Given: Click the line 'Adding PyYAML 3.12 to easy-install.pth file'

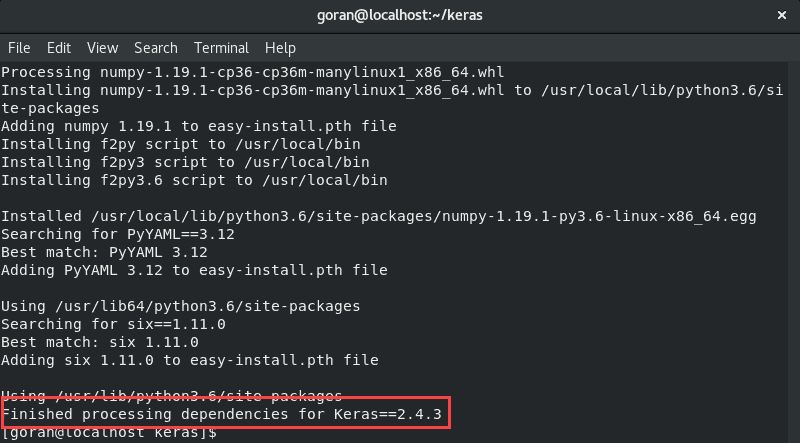Looking at the screenshot, I should [x=194, y=270].
